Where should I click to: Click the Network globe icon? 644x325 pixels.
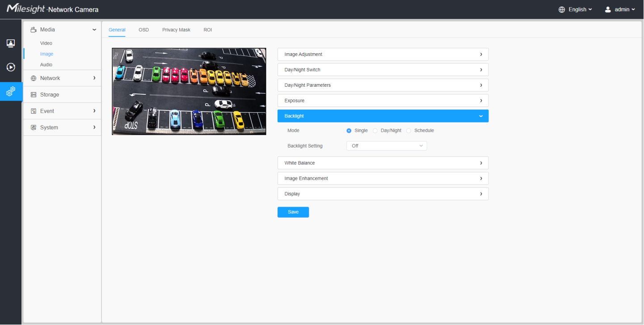(33, 78)
